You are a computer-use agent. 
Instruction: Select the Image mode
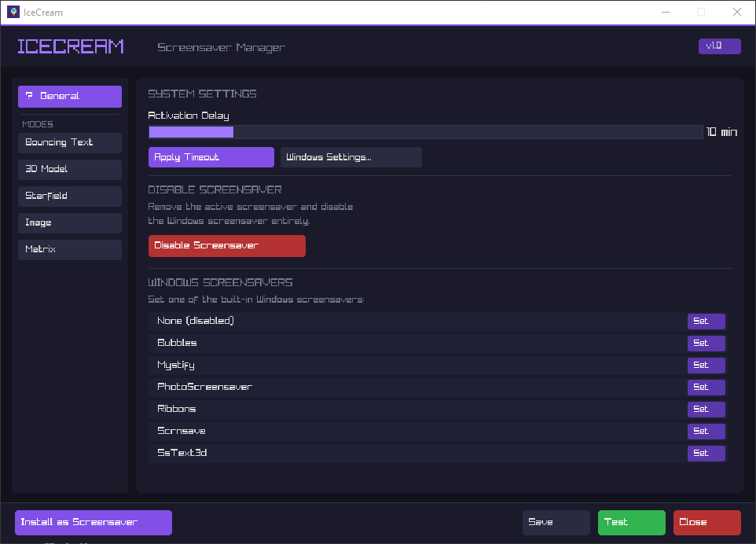70,222
